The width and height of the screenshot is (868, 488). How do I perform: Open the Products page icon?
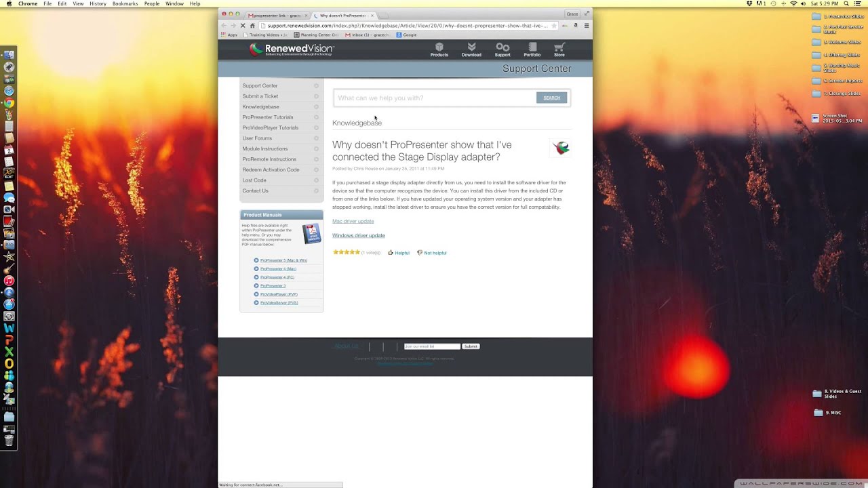point(439,49)
